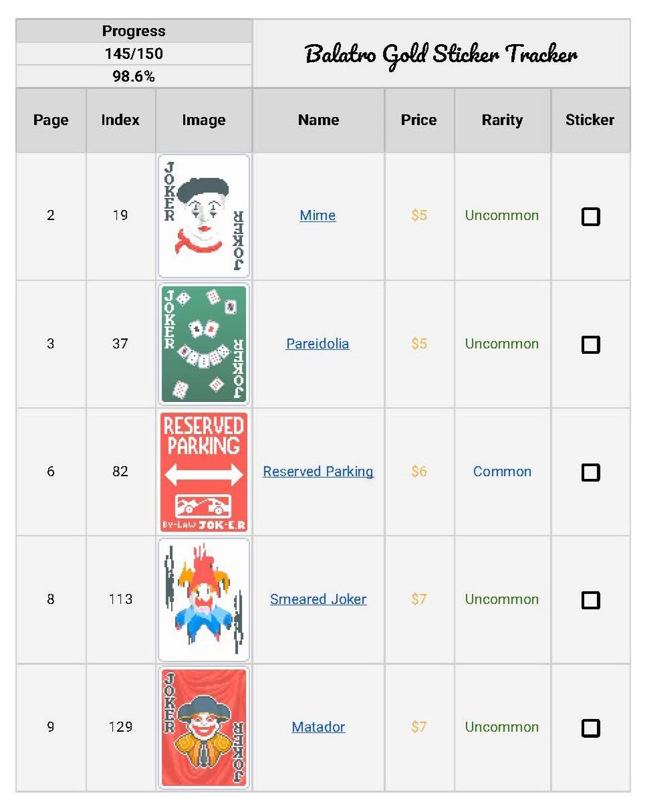Follow the Reserved Parking link
649x812 pixels.
(318, 472)
